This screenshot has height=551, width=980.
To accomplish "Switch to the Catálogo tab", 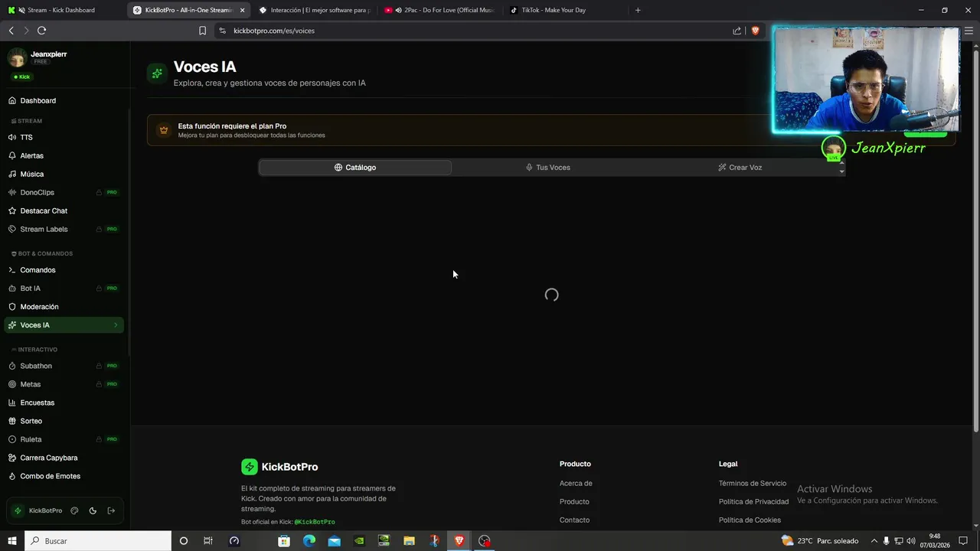I will (355, 168).
